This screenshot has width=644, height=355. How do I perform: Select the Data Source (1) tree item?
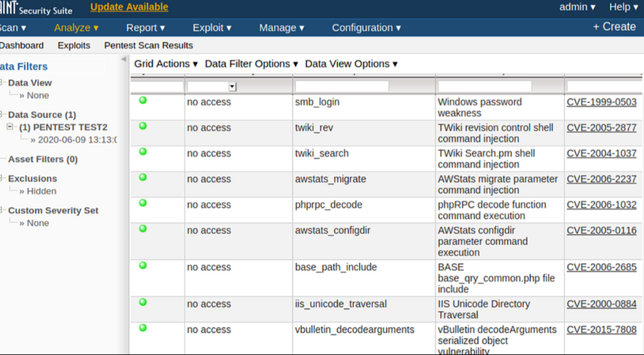point(42,114)
